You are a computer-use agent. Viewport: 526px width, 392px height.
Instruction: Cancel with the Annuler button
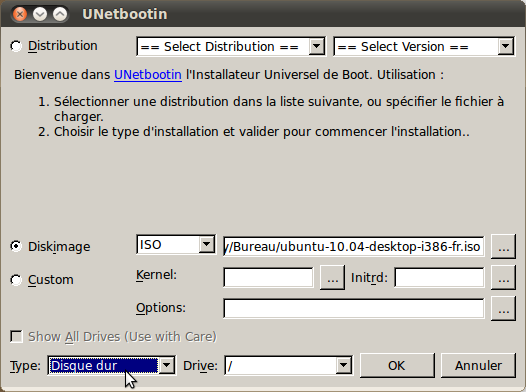pyautogui.click(x=478, y=365)
